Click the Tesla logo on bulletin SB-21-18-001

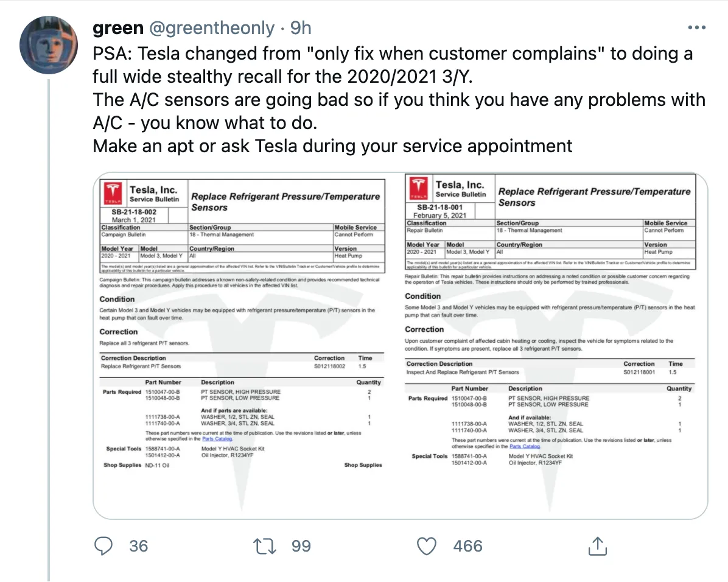pyautogui.click(x=419, y=188)
